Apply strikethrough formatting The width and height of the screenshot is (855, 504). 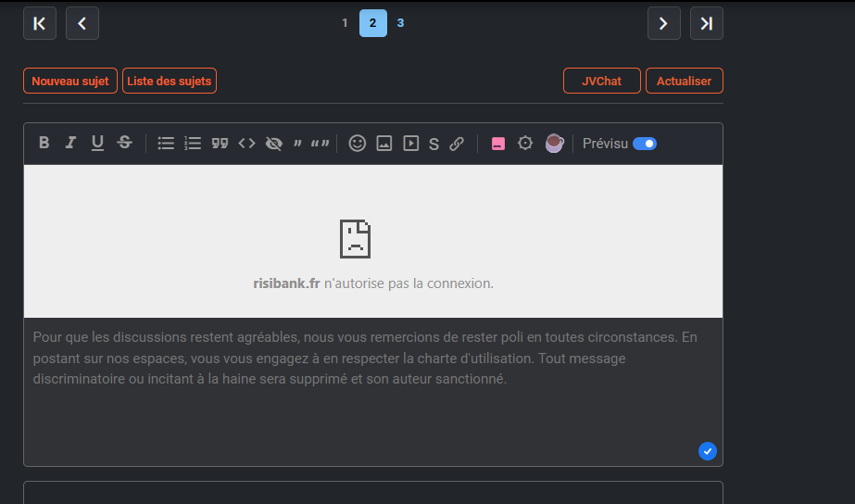[124, 143]
